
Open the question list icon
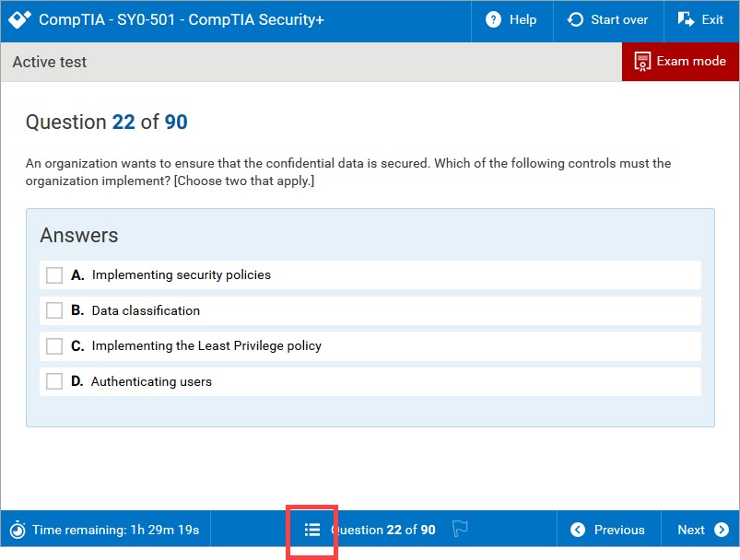point(312,530)
